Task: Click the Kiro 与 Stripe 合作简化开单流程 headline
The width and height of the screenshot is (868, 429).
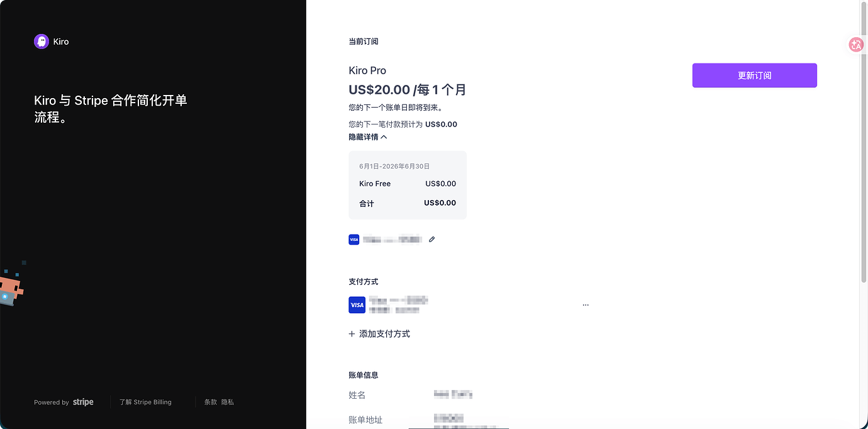Action: point(111,109)
